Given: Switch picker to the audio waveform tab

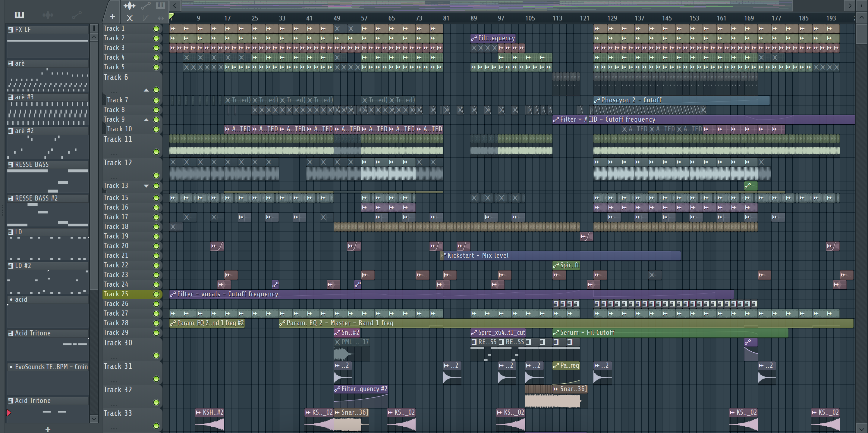Looking at the screenshot, I should [48, 15].
